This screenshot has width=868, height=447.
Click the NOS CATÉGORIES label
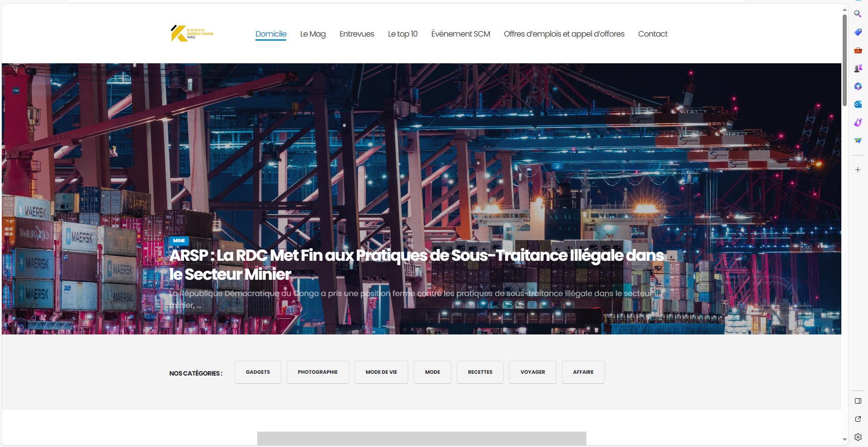196,373
